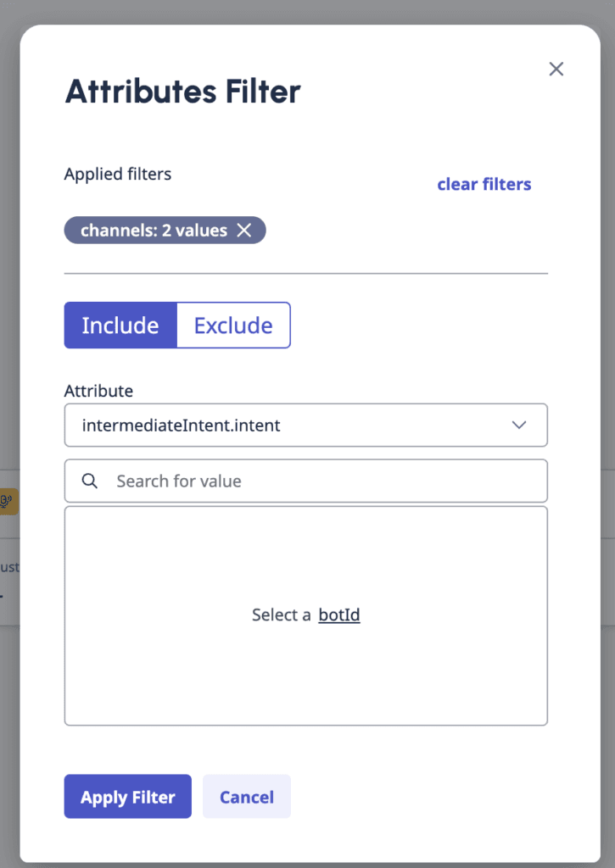Select the underlined botId link
This screenshot has height=868, width=615.
coord(338,615)
